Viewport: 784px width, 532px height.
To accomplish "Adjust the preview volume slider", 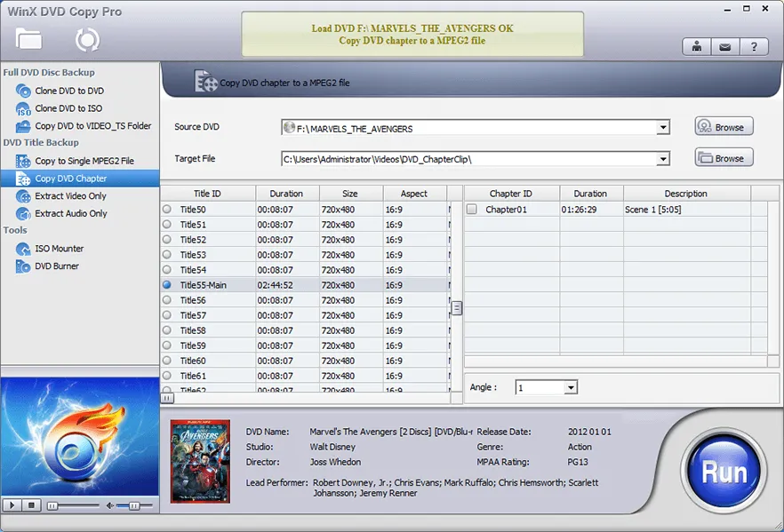I will [133, 505].
